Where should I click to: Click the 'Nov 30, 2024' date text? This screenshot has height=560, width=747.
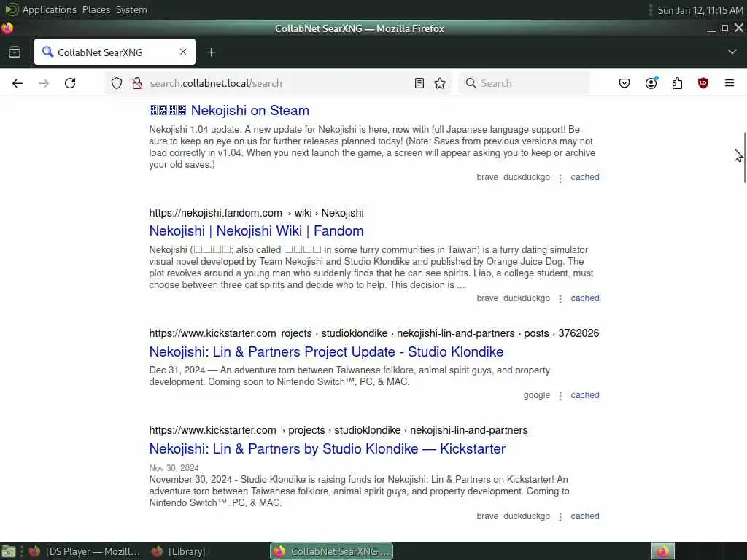(174, 468)
